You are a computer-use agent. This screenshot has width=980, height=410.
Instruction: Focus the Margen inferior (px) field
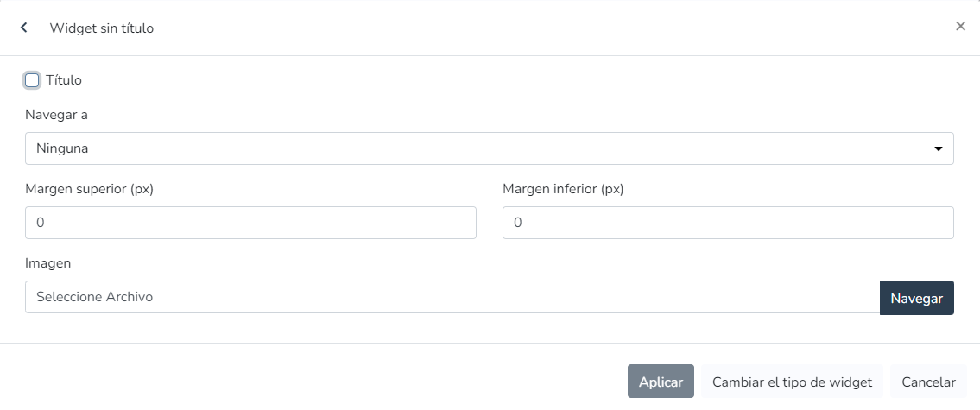pos(728,223)
